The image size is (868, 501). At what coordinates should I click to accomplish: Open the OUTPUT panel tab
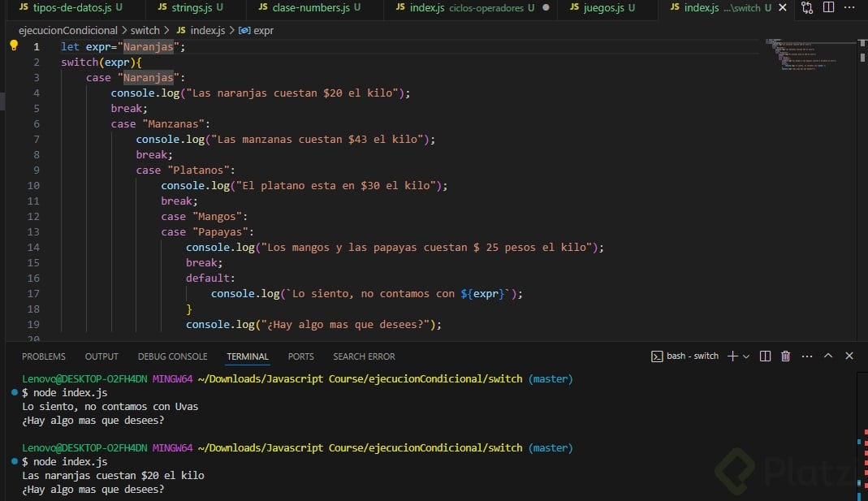point(101,356)
